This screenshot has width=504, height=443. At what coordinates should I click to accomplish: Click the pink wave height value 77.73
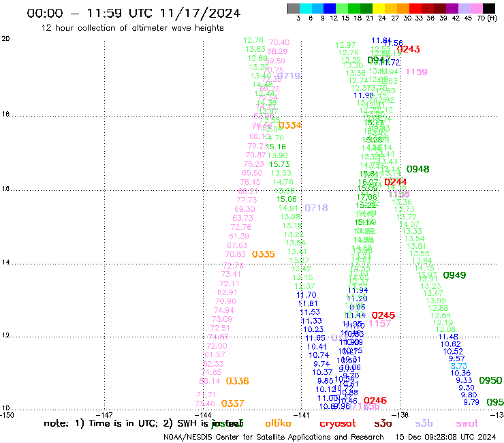(x=247, y=200)
